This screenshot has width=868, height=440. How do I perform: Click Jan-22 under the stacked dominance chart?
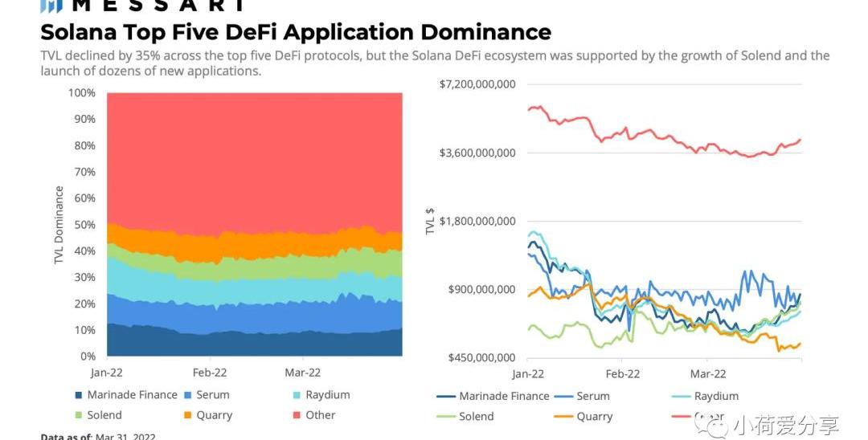click(x=106, y=373)
